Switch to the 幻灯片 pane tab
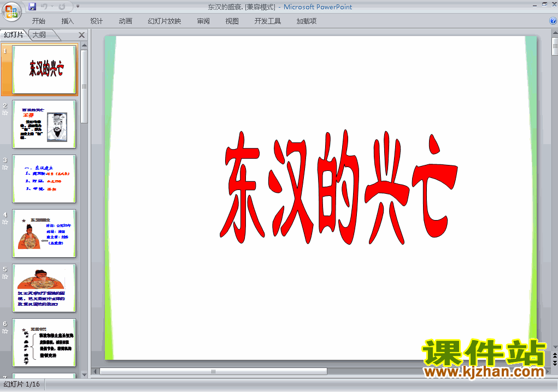The width and height of the screenshot is (558, 392). [14, 35]
